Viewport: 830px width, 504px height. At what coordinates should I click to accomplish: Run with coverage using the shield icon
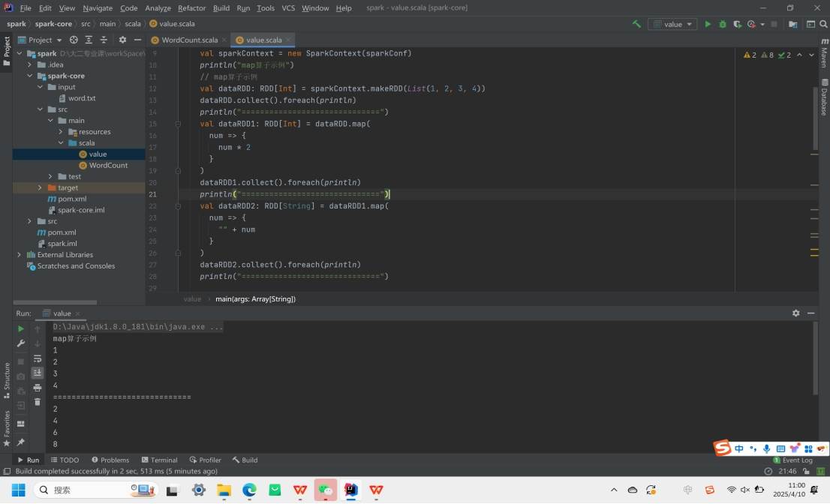(x=737, y=24)
